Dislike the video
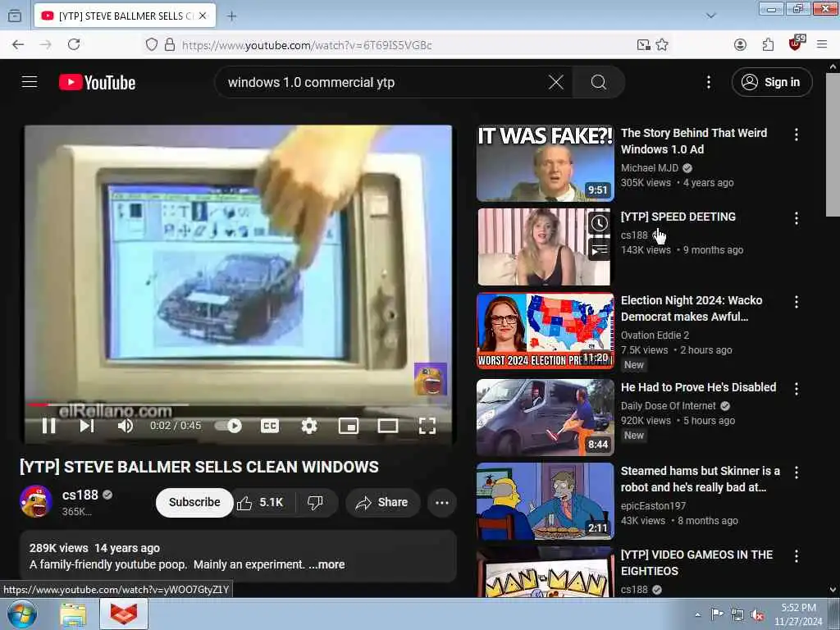The height and width of the screenshot is (630, 840). coord(316,503)
